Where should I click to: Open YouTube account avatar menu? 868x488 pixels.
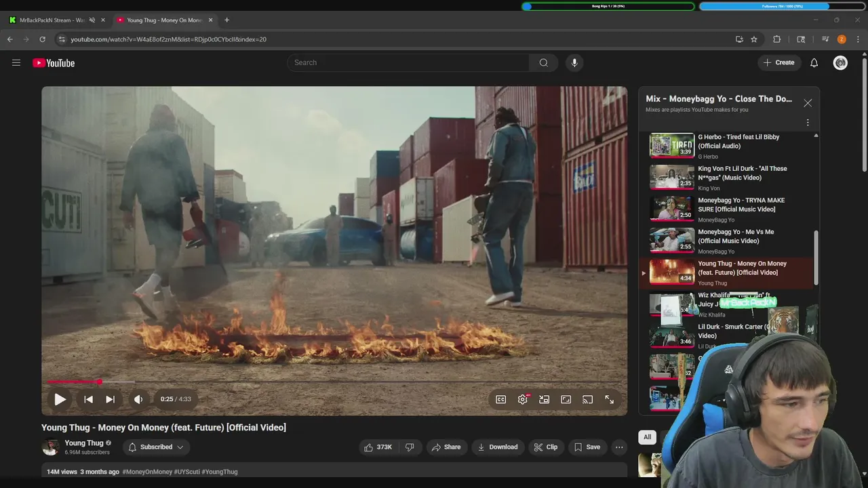pos(840,62)
